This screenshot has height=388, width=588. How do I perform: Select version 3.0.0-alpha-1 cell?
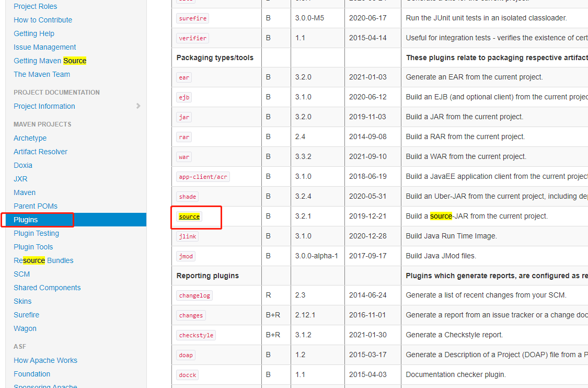tap(317, 256)
